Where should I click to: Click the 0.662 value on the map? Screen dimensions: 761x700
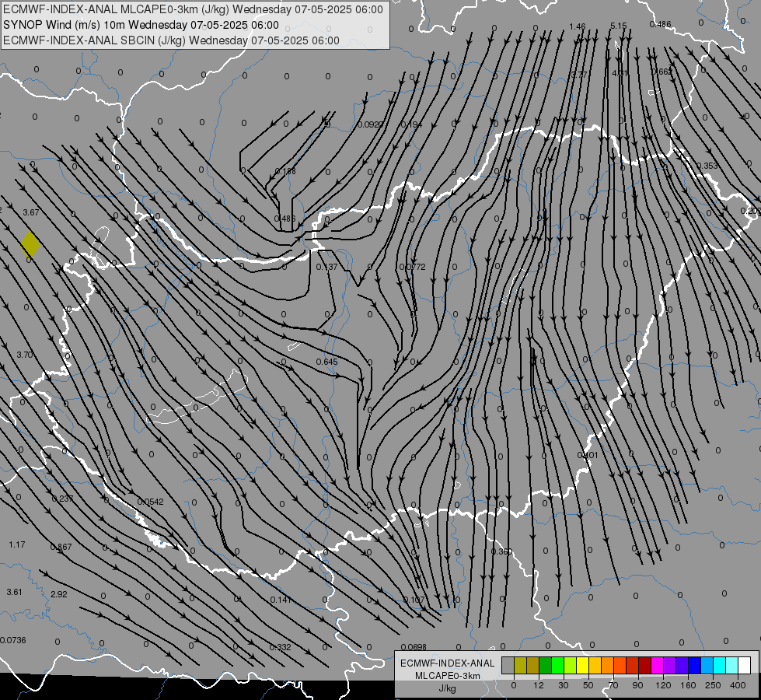[662, 72]
